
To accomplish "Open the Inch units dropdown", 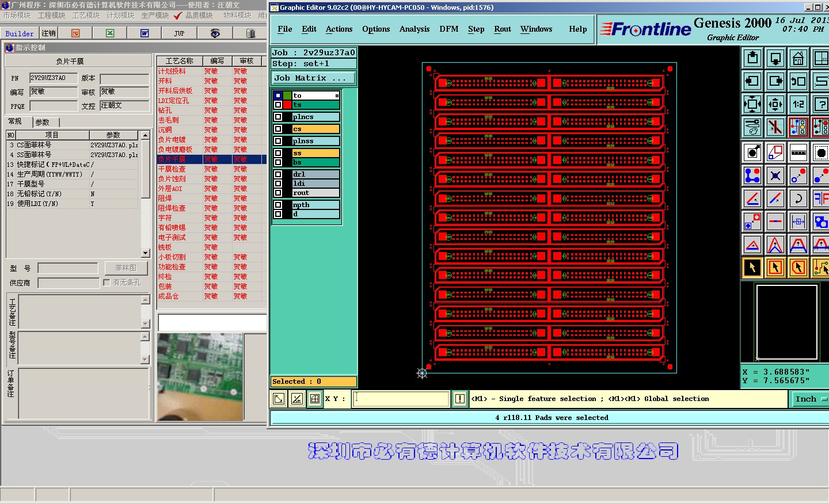I will point(811,399).
